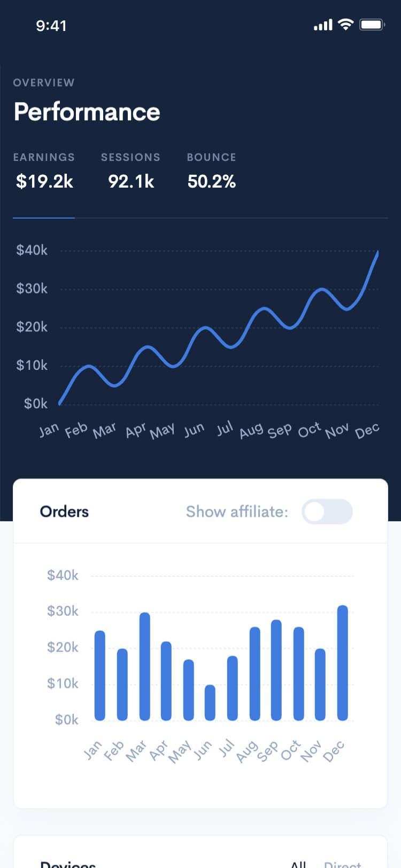Select the March bar in Orders chart

click(x=144, y=666)
